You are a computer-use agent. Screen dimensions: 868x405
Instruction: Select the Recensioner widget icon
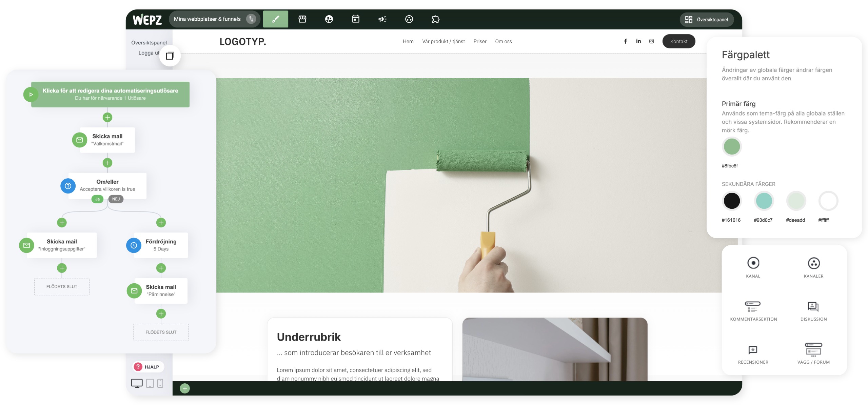point(753,350)
